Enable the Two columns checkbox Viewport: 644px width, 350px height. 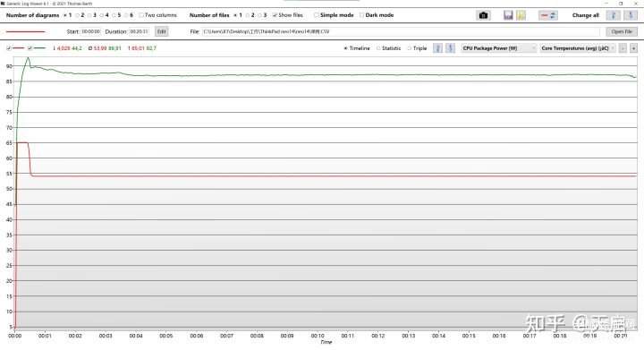click(x=141, y=15)
